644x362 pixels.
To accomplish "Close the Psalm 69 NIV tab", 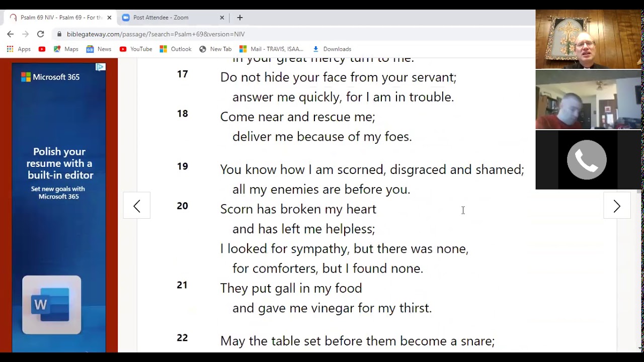I will click(x=109, y=18).
